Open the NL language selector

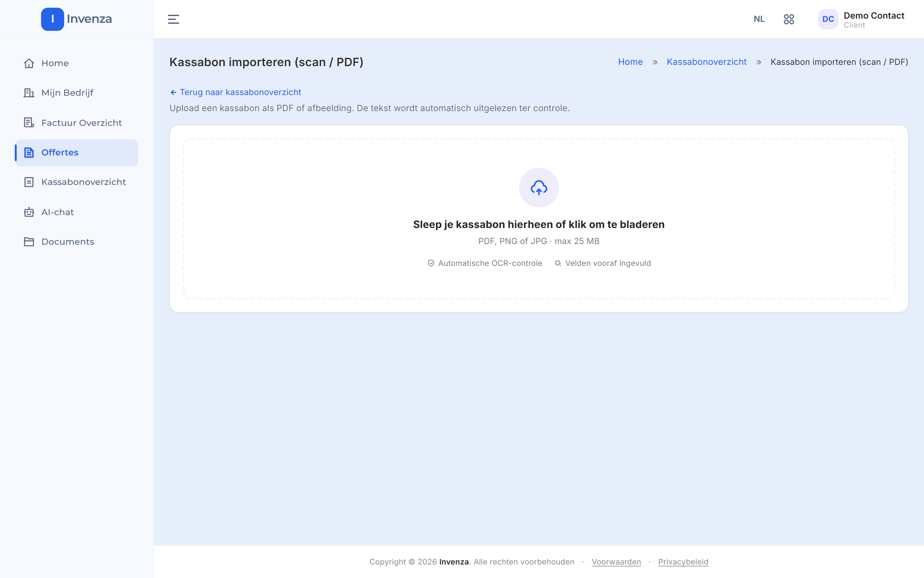(759, 19)
